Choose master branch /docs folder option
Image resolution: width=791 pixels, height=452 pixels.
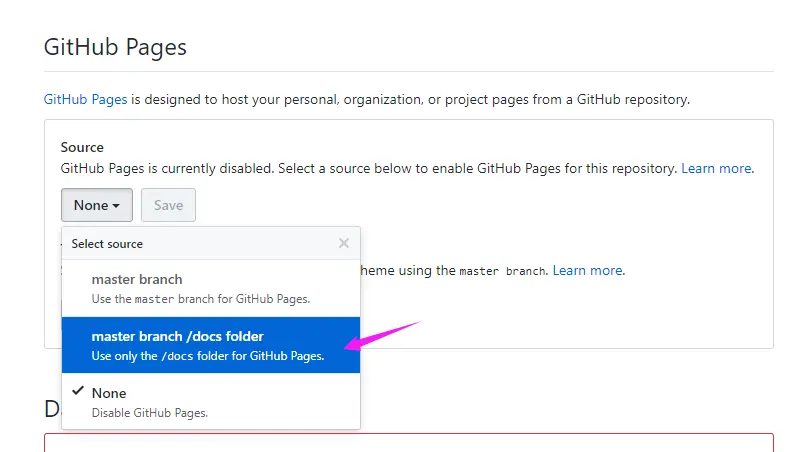tap(178, 336)
